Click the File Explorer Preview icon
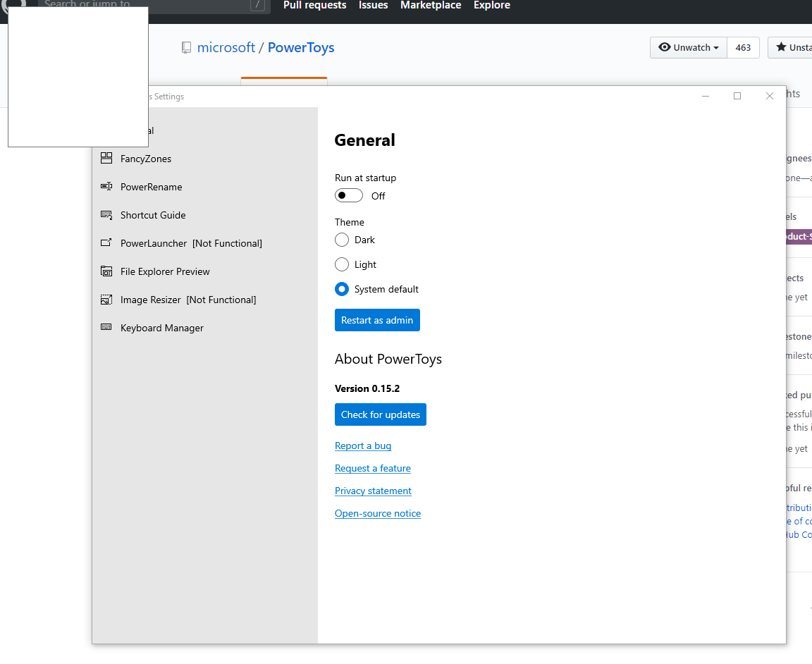812x664 pixels. pyautogui.click(x=106, y=271)
